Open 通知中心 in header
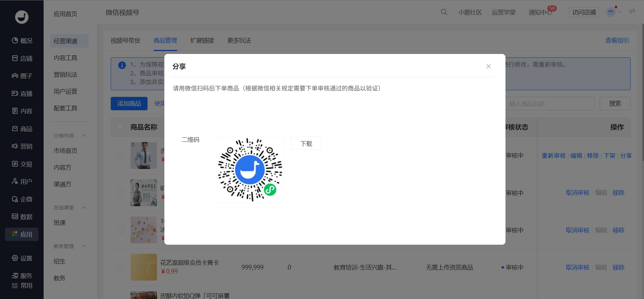This screenshot has width=644, height=299. point(540,12)
